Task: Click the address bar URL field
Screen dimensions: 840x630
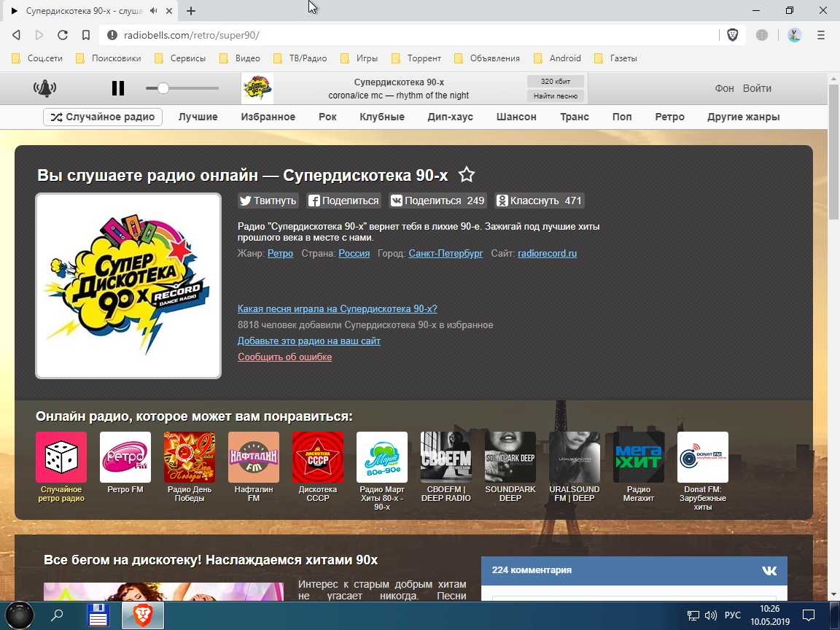Action: 407,35
